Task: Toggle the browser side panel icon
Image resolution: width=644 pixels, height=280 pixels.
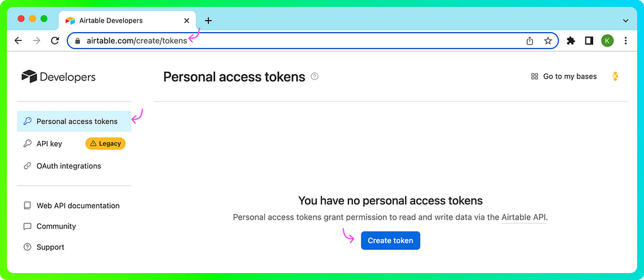Action: tap(589, 40)
